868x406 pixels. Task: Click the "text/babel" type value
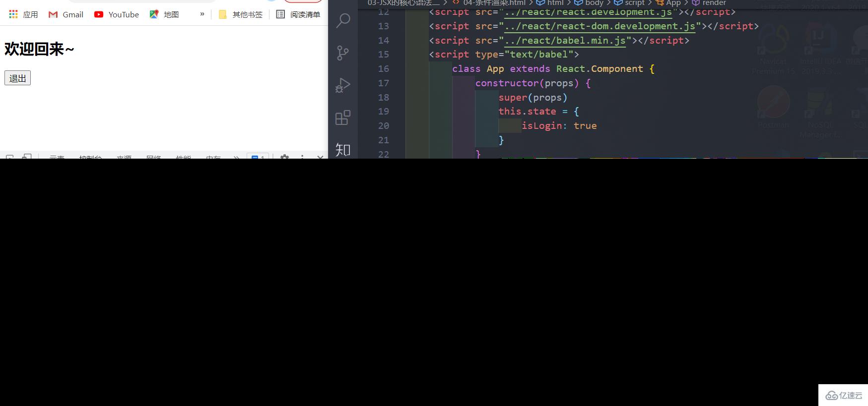[x=539, y=55]
